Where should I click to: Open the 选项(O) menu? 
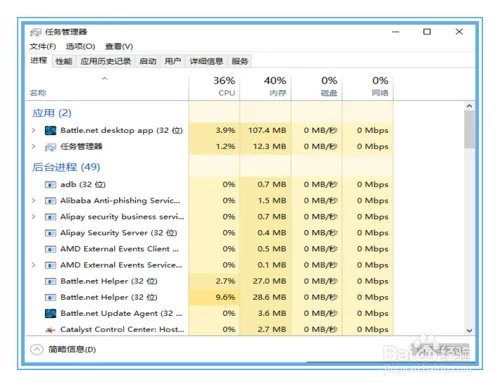(80, 46)
